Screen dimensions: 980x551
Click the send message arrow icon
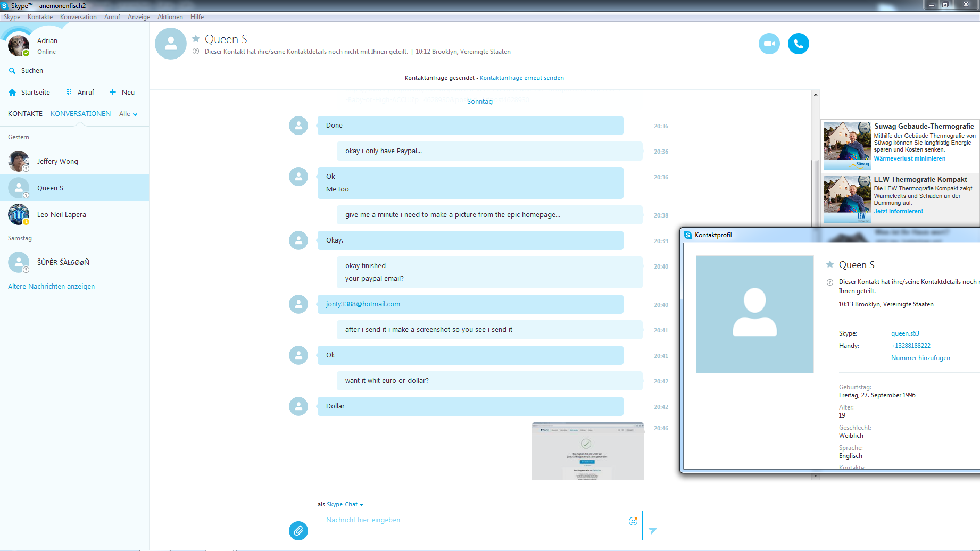(653, 531)
